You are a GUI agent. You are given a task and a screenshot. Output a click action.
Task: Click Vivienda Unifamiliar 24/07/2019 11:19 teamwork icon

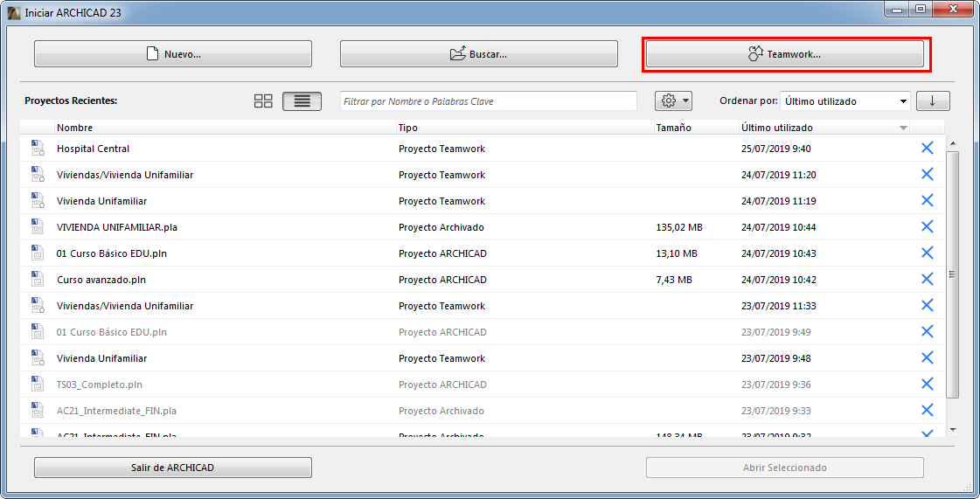[38, 200]
